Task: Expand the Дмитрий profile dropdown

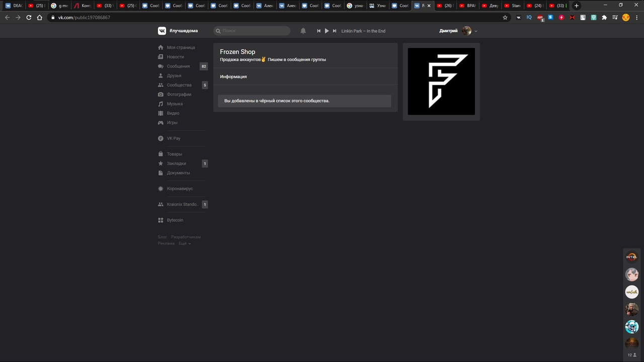Action: (x=476, y=31)
